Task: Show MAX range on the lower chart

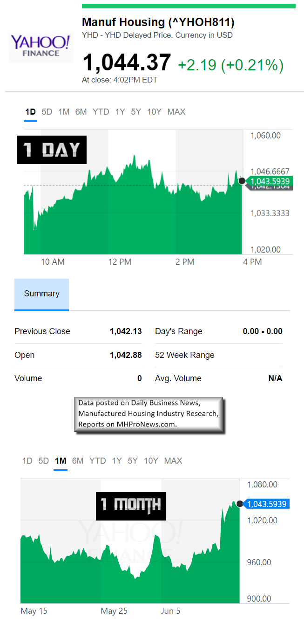Action: (173, 461)
